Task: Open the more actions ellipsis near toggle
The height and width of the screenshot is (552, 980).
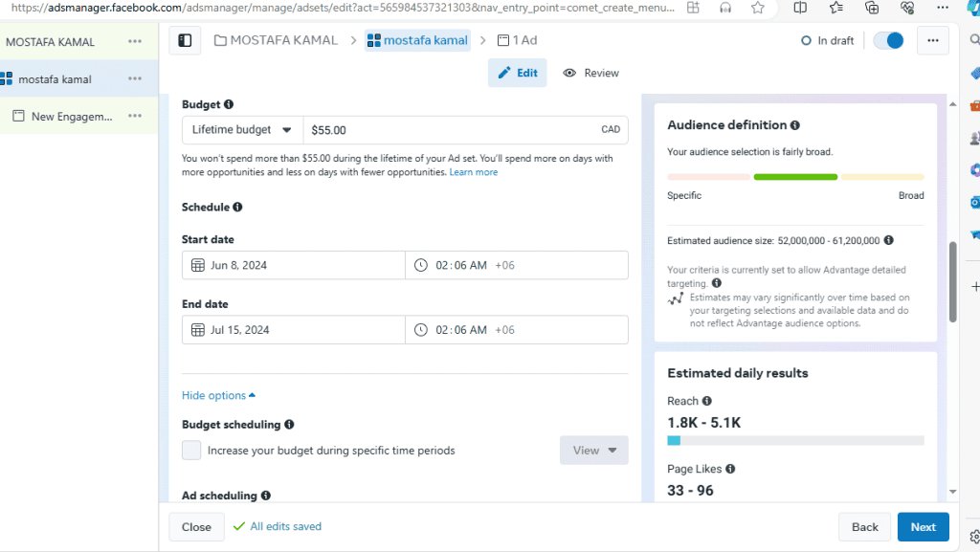Action: click(933, 40)
